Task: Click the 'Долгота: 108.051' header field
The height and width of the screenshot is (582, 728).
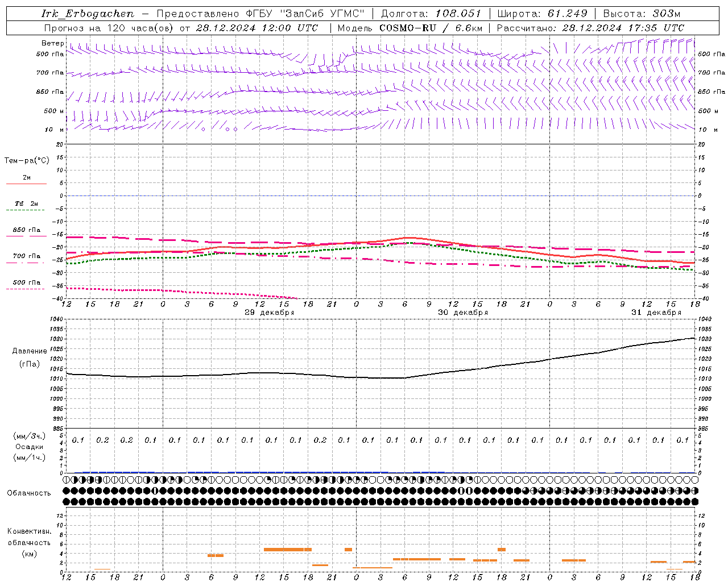Action: click(x=431, y=14)
